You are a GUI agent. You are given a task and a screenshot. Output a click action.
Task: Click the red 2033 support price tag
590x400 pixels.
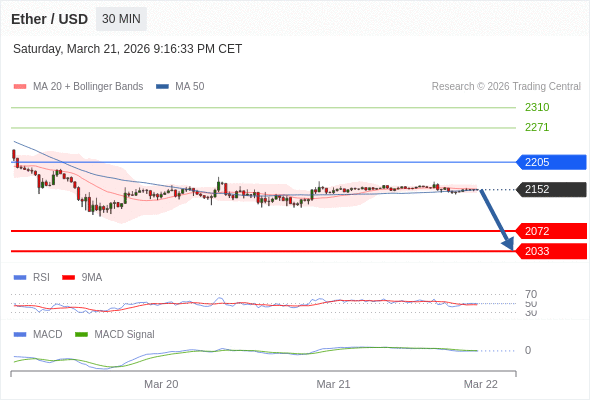click(551, 251)
